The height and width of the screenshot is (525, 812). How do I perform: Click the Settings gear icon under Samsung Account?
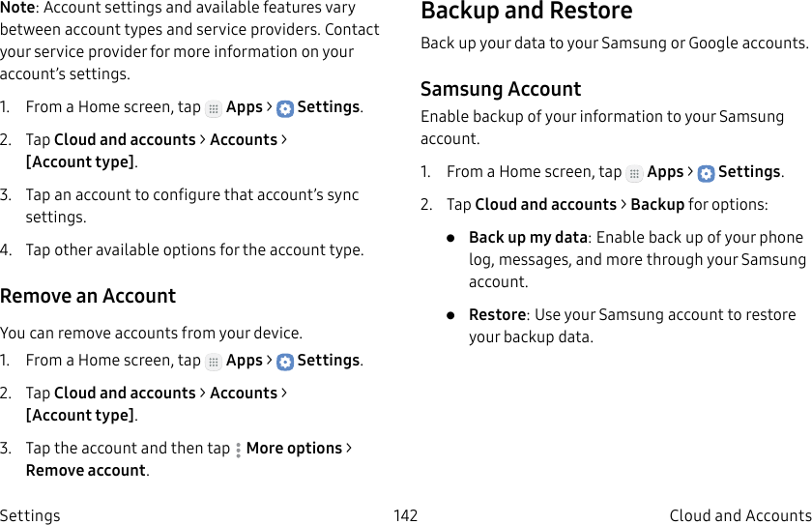706,174
